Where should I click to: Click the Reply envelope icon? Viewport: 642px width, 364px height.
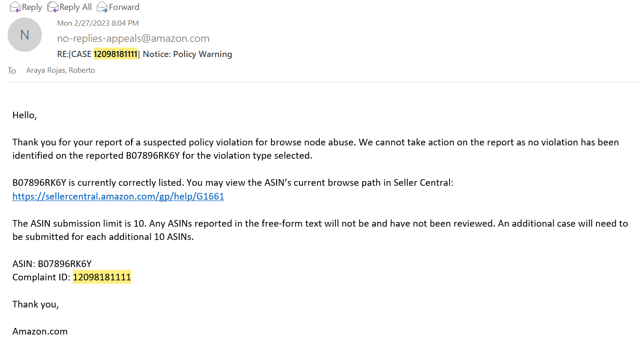15,7
